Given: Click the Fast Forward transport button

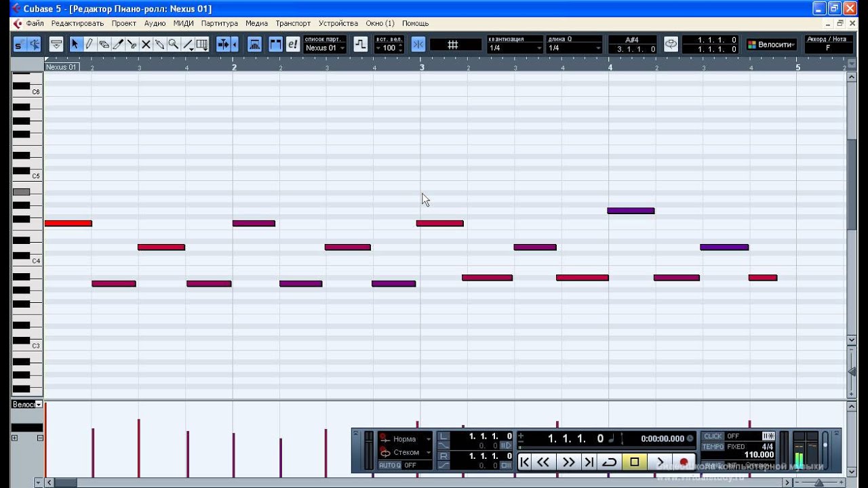Looking at the screenshot, I should point(569,462).
